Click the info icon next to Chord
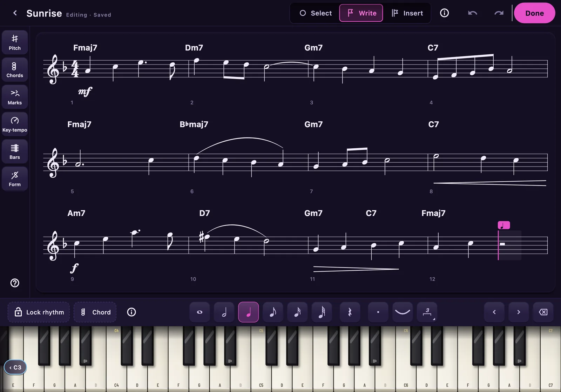Screen dimensions: 561x392 pyautogui.click(x=131, y=312)
